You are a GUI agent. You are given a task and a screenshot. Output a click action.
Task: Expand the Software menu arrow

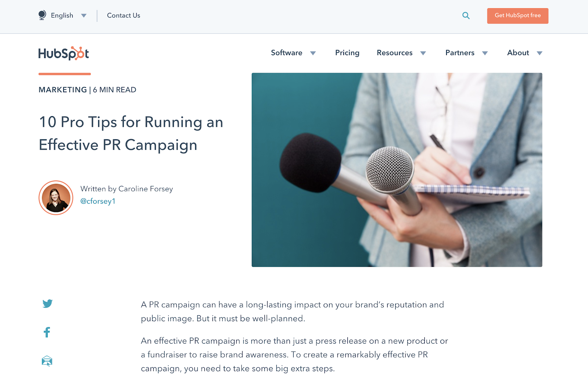point(313,53)
